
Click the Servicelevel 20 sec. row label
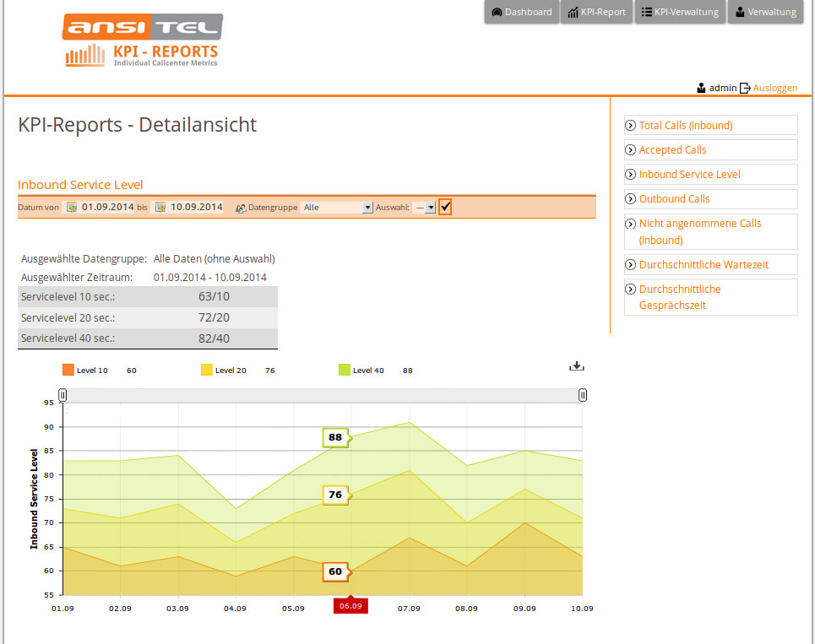(x=68, y=317)
